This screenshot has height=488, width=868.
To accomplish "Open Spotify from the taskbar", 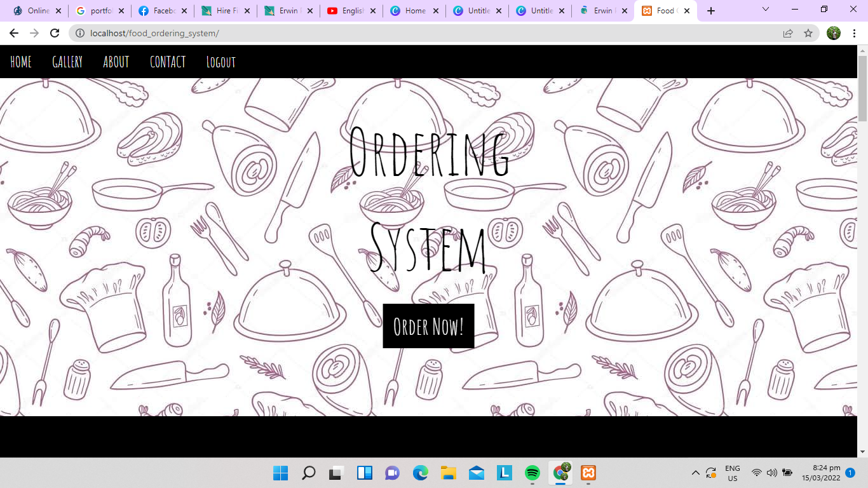I will (x=532, y=473).
